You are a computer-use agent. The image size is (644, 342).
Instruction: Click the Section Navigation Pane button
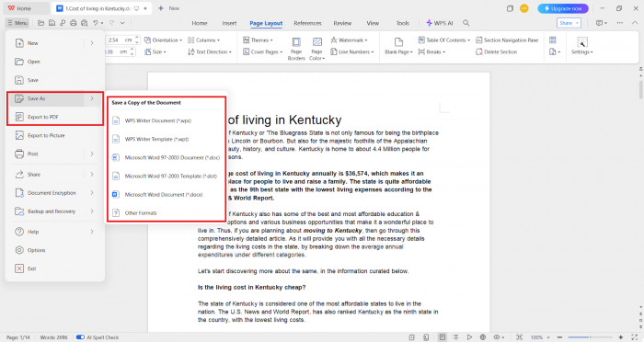coord(507,40)
